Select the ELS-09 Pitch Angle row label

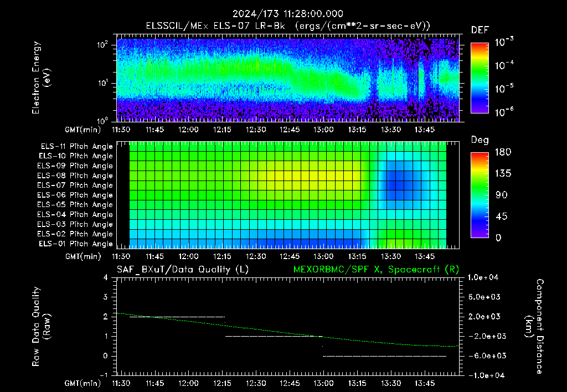75,166
